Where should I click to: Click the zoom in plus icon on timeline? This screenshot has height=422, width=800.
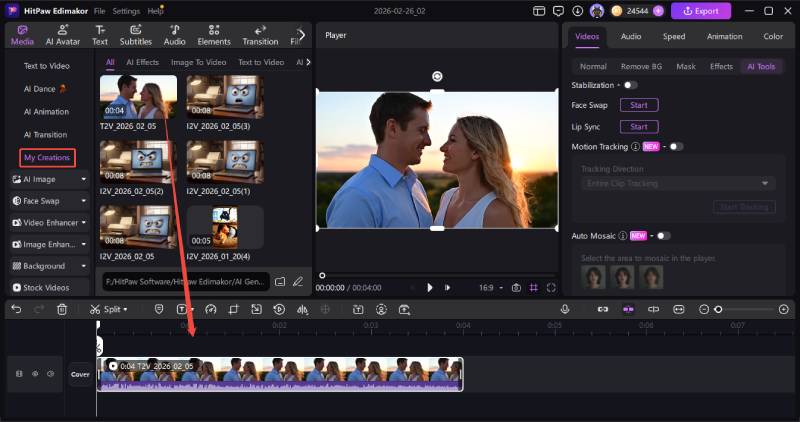[783, 310]
